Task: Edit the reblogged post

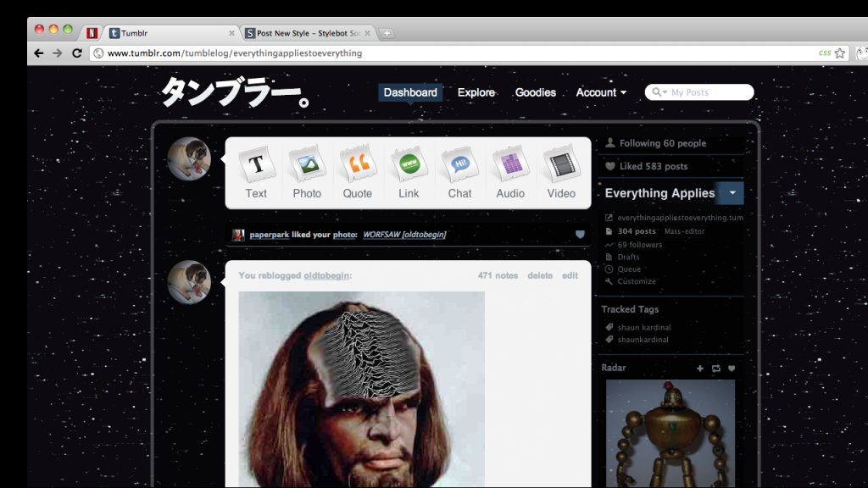Action: pyautogui.click(x=570, y=275)
